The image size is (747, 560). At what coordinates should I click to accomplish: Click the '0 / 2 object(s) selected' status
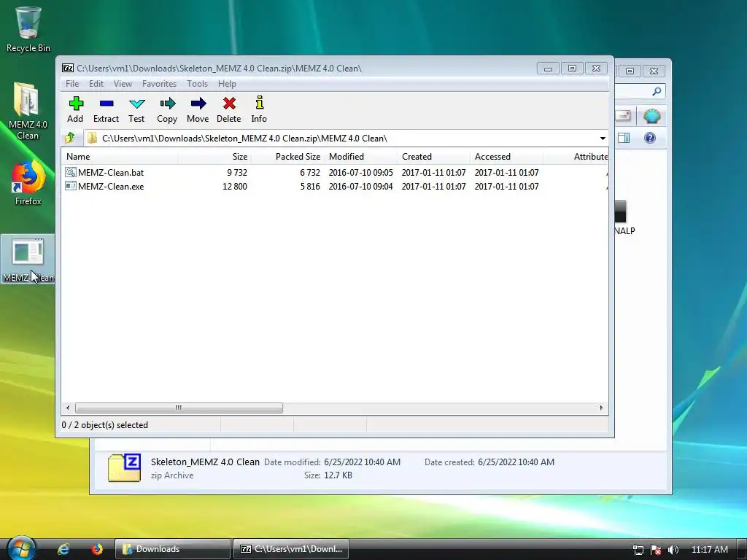click(x=105, y=425)
